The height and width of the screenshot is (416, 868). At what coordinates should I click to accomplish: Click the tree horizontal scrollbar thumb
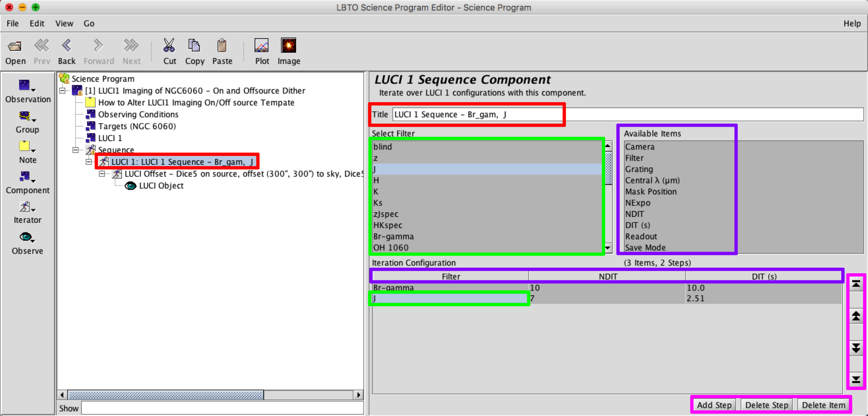pos(166,395)
